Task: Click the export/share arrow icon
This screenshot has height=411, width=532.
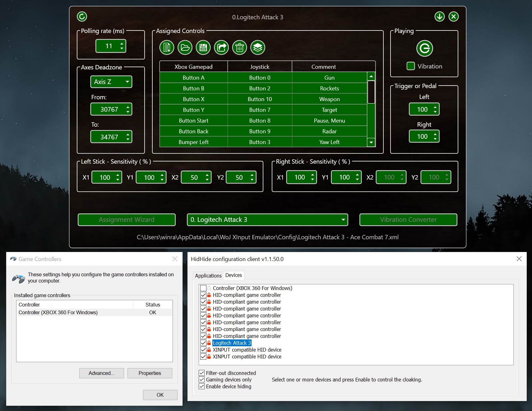Action: (x=221, y=48)
